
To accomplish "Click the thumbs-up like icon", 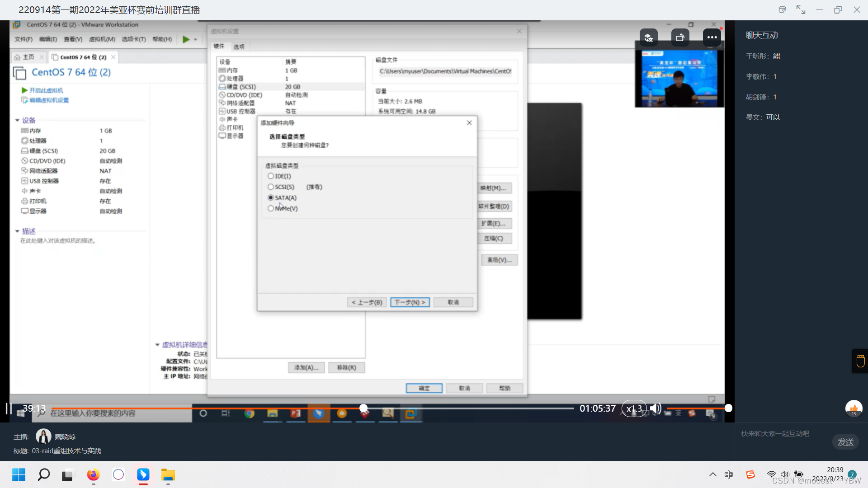I will tap(854, 408).
